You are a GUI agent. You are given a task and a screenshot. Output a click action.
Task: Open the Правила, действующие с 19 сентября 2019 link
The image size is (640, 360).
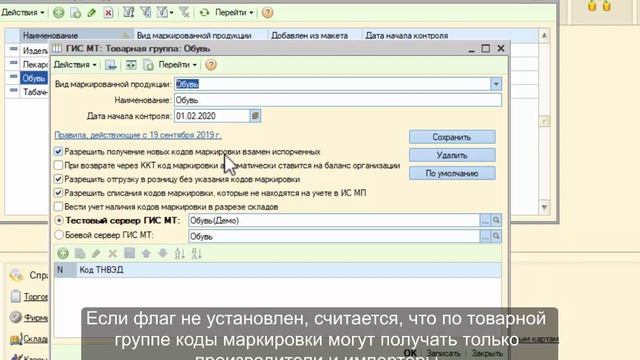tap(138, 135)
